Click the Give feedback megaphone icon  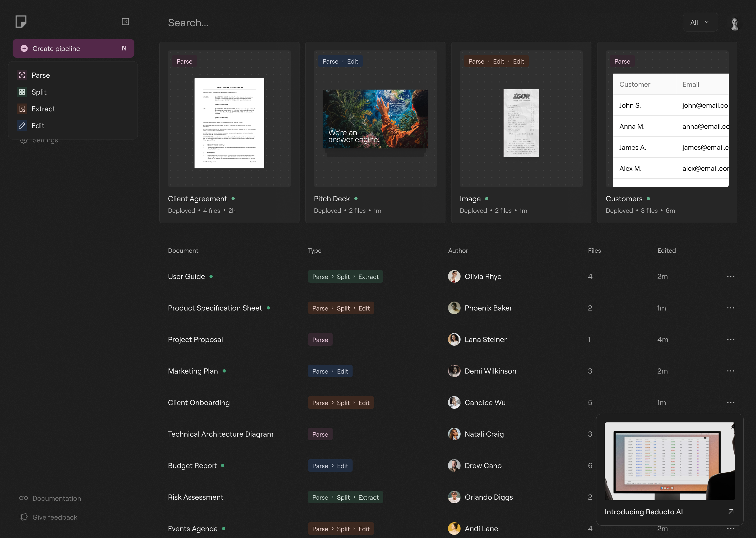[24, 517]
